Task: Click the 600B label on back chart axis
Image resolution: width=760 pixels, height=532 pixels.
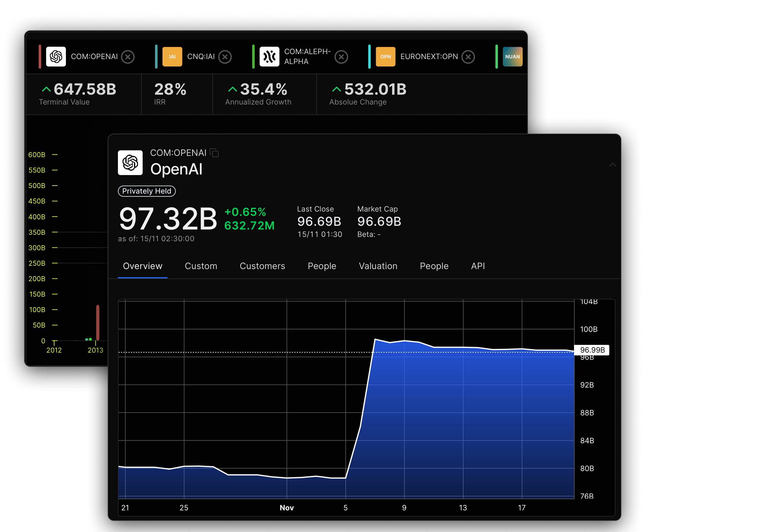Action: click(x=37, y=155)
